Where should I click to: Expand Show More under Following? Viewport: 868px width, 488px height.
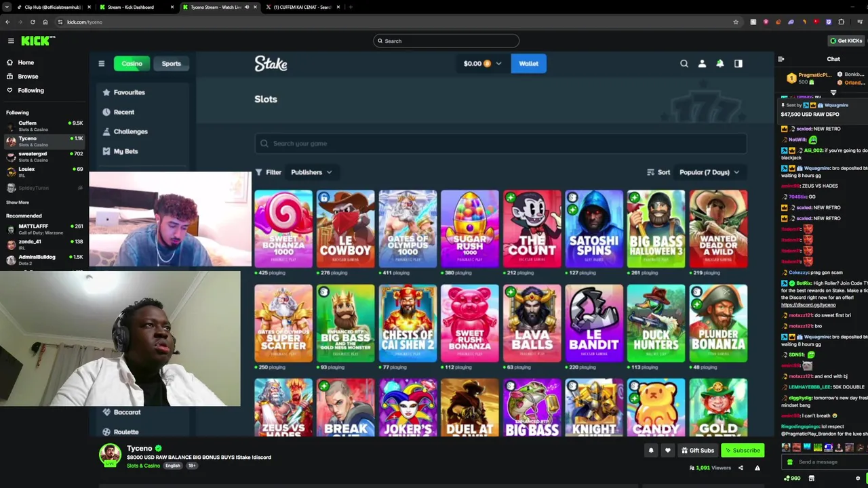tap(18, 202)
